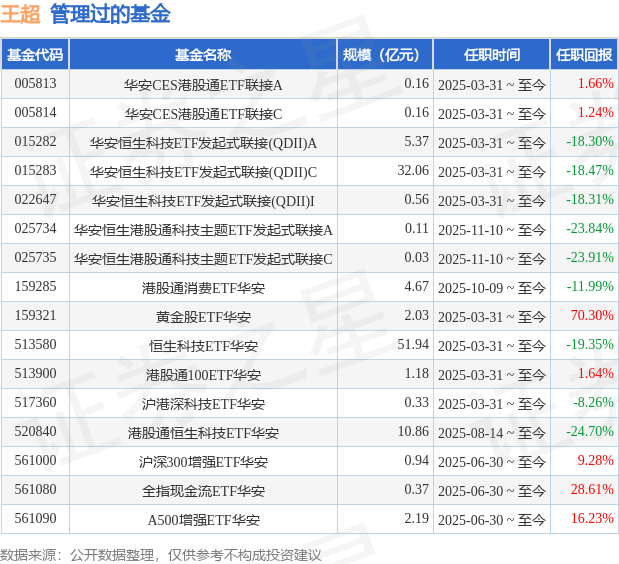Select the 基金代码 column header
619x564 pixels.
(x=35, y=55)
